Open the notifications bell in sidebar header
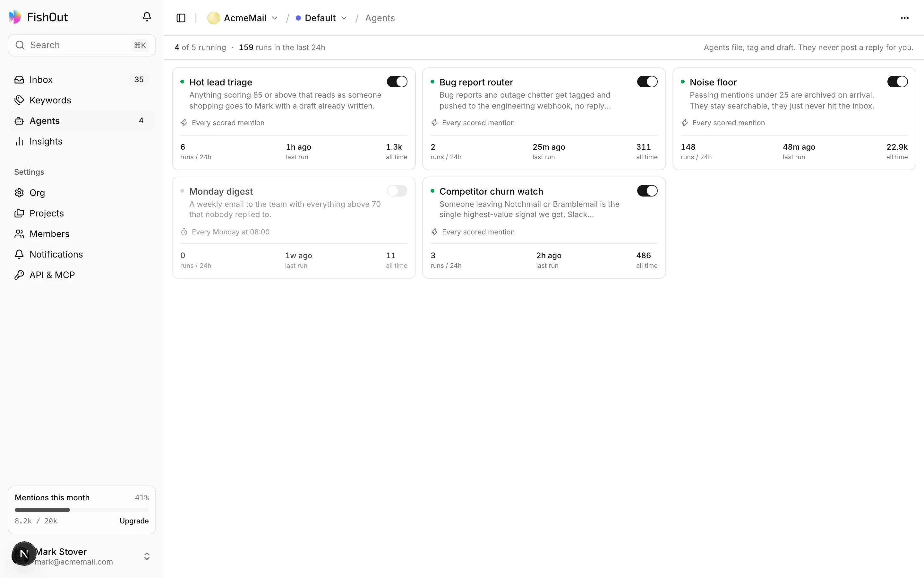This screenshot has width=924, height=578. click(x=147, y=17)
